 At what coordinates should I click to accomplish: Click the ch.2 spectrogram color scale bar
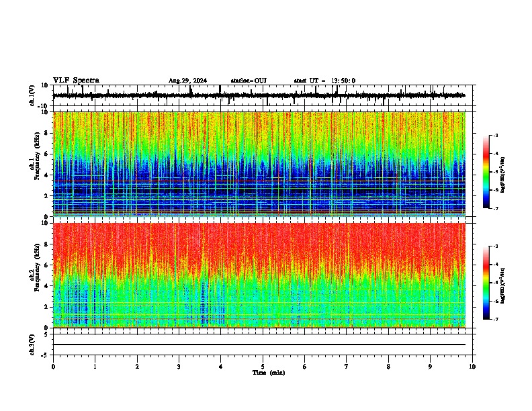pos(486,283)
